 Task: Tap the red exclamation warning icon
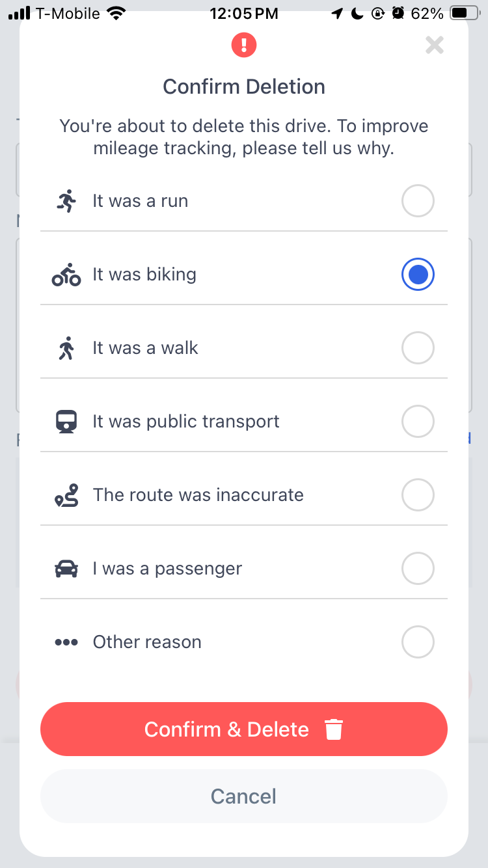click(244, 45)
